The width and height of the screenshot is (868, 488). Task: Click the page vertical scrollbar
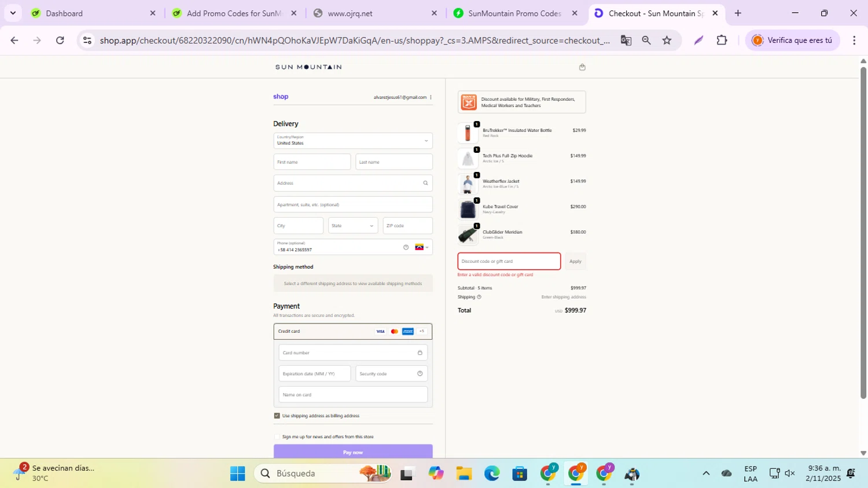pos(863,233)
